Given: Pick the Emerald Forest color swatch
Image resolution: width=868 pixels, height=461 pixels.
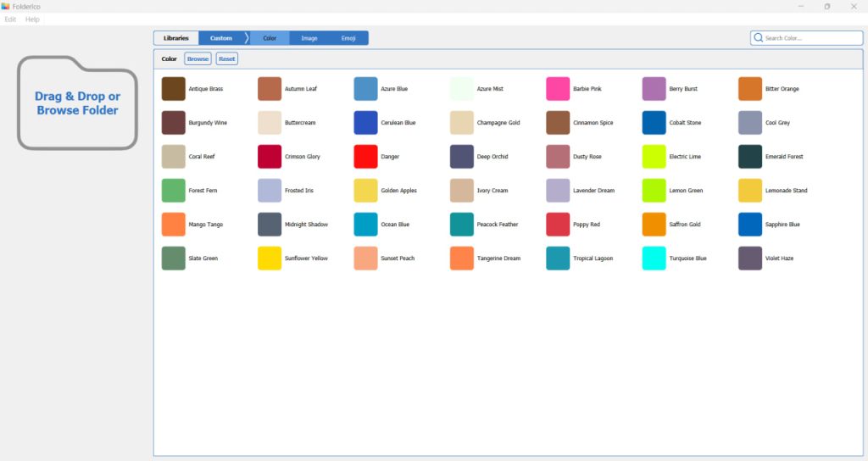Looking at the screenshot, I should click(x=750, y=157).
